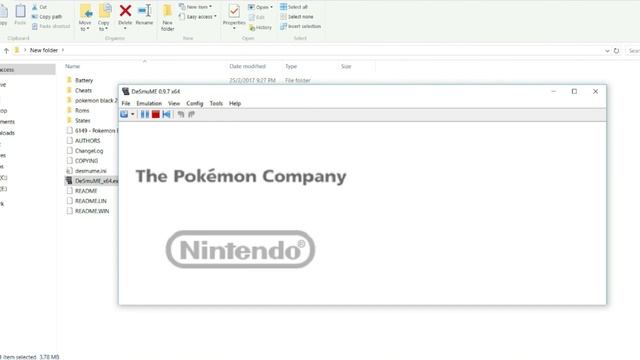
Task: Expand the chevron after New folder breadcrumb
Action: click(63, 50)
